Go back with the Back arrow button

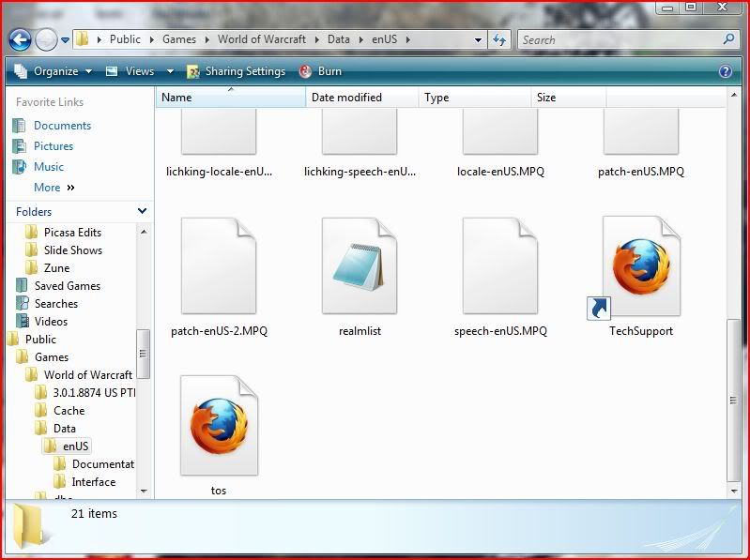pyautogui.click(x=20, y=40)
